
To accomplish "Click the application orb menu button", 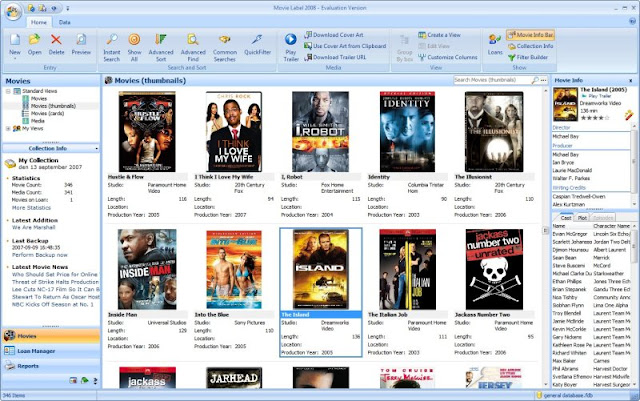I will 13,11.
